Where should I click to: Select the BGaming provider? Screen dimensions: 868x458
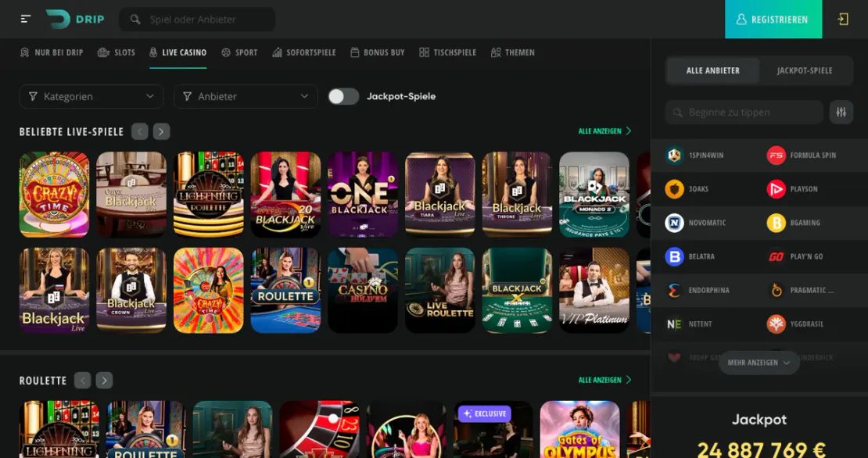click(793, 223)
